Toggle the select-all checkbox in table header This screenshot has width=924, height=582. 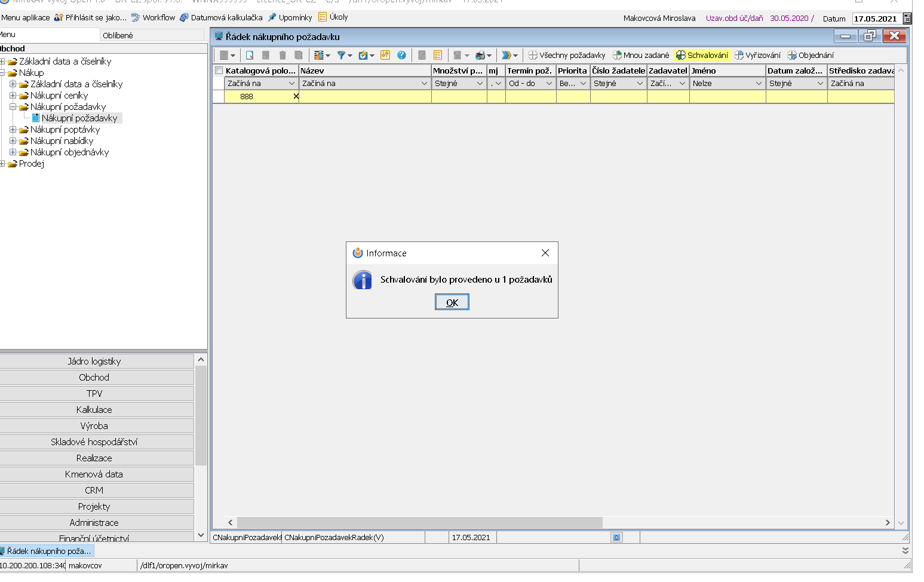219,71
